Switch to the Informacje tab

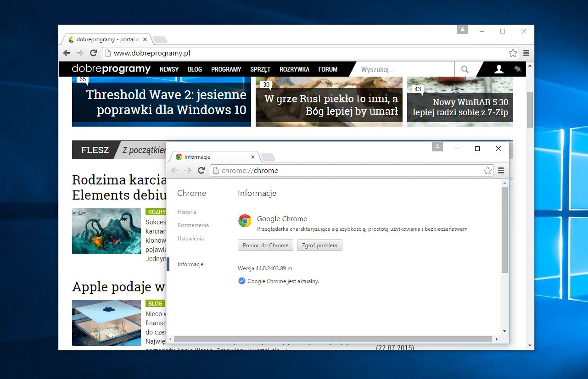click(x=215, y=157)
